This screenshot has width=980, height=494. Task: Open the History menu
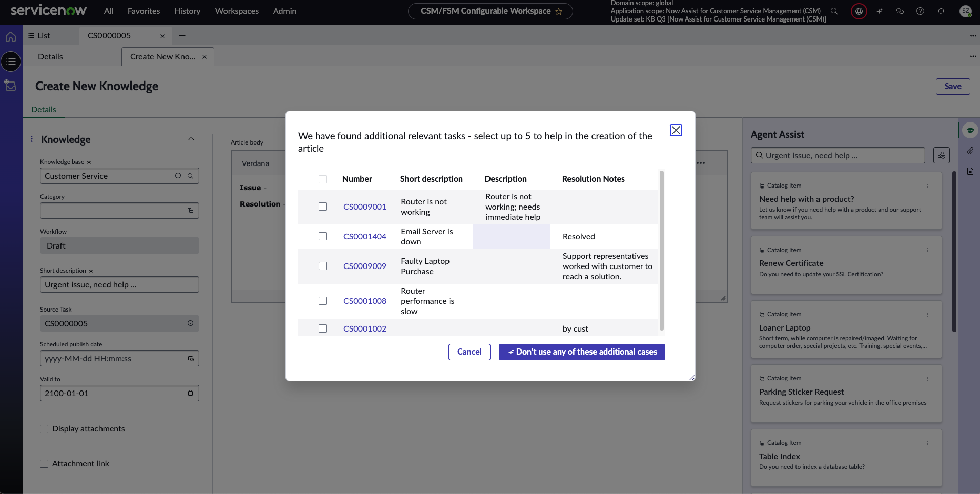pos(187,11)
